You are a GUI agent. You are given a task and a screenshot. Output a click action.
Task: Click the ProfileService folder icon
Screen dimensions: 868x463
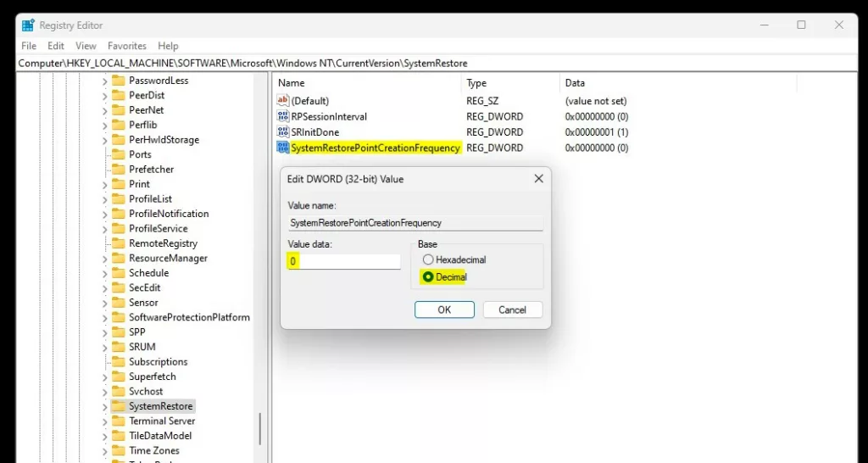[119, 228]
